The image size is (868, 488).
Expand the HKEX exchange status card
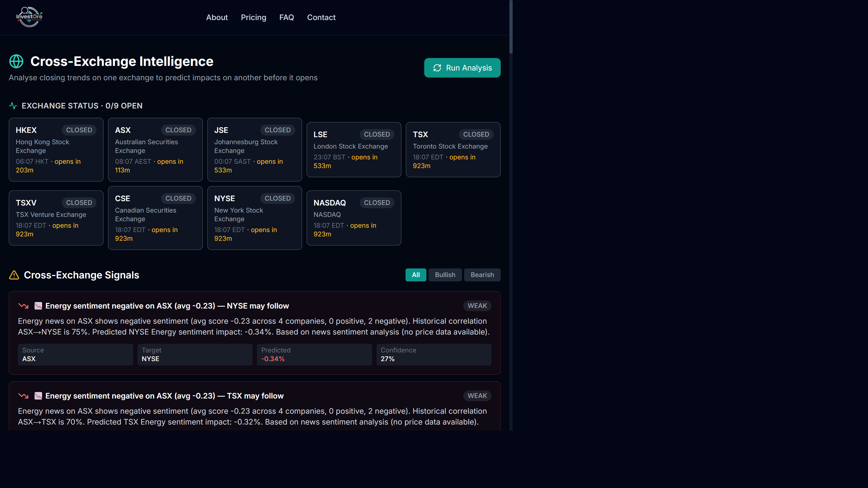pos(56,150)
